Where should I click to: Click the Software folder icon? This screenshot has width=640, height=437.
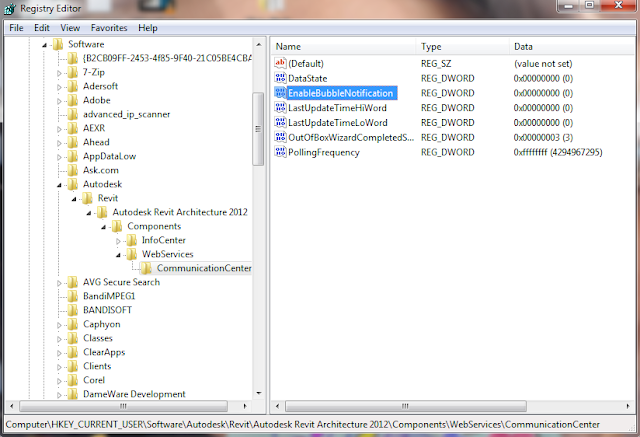pyautogui.click(x=58, y=44)
